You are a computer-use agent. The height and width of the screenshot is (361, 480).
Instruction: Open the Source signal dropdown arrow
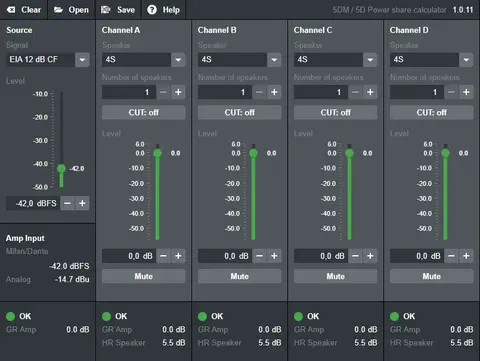pyautogui.click(x=82, y=60)
